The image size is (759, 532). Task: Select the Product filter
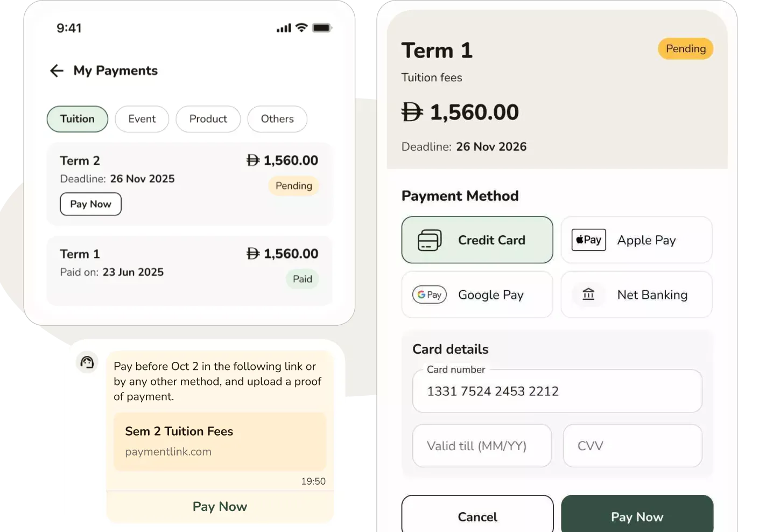[208, 119]
